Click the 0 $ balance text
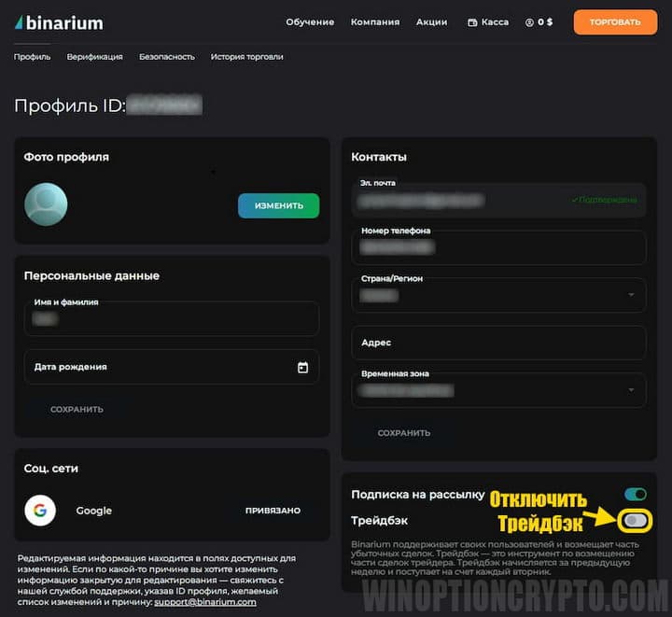The image size is (672, 617). (x=545, y=21)
